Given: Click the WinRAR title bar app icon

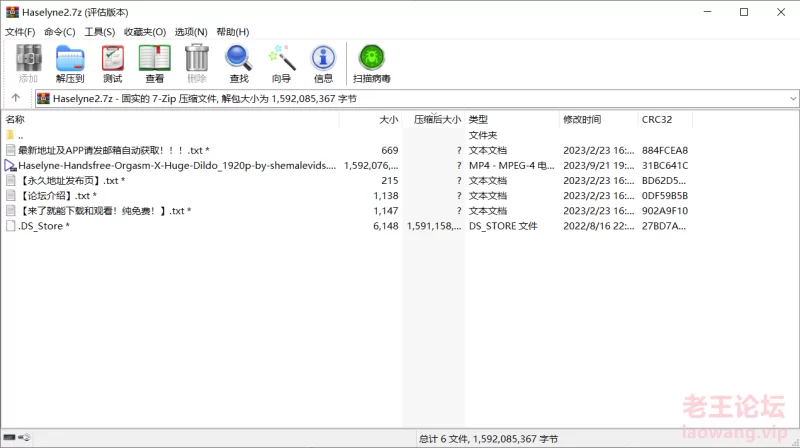Looking at the screenshot, I should point(12,12).
